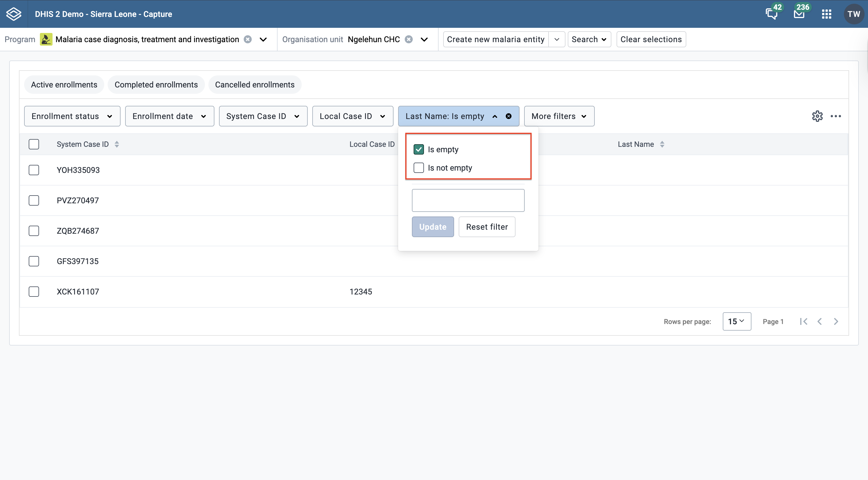This screenshot has width=868, height=480.
Task: Open the Rows per page dropdown
Action: (737, 321)
